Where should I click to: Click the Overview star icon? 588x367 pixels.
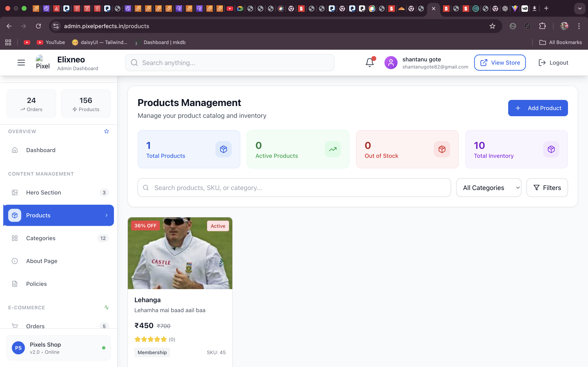click(x=106, y=131)
